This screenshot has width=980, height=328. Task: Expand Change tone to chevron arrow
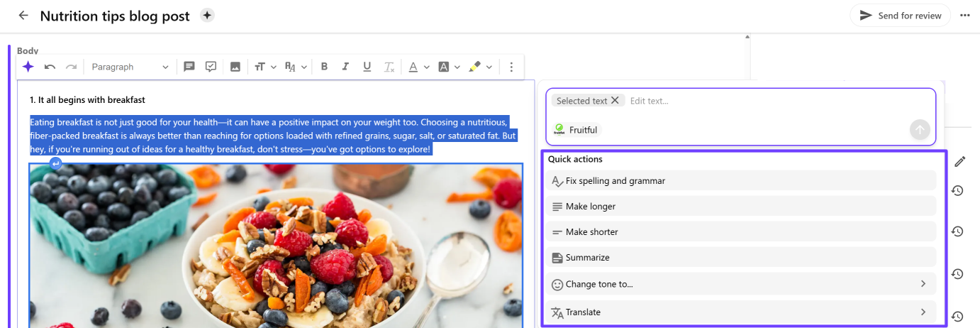pos(923,283)
